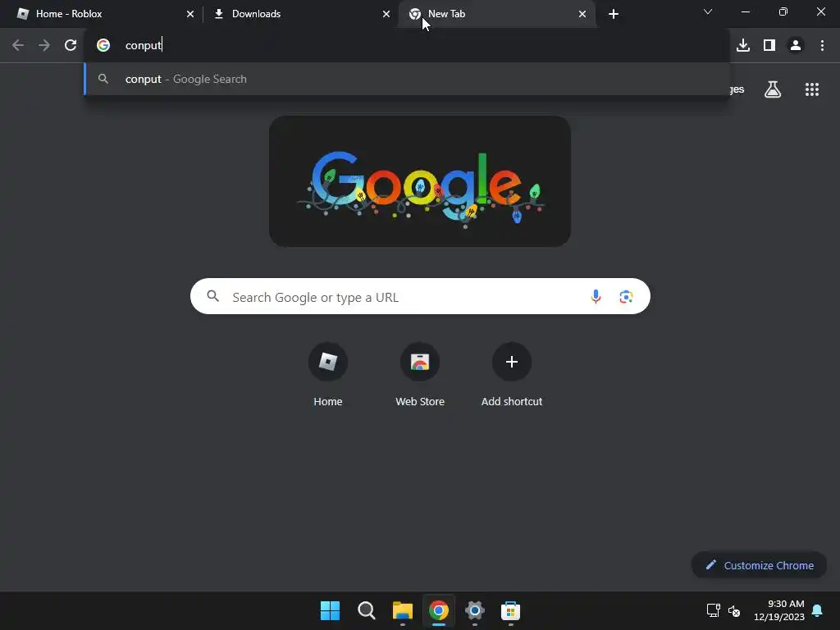Close the Downloads tab
The image size is (840, 630).
click(386, 14)
